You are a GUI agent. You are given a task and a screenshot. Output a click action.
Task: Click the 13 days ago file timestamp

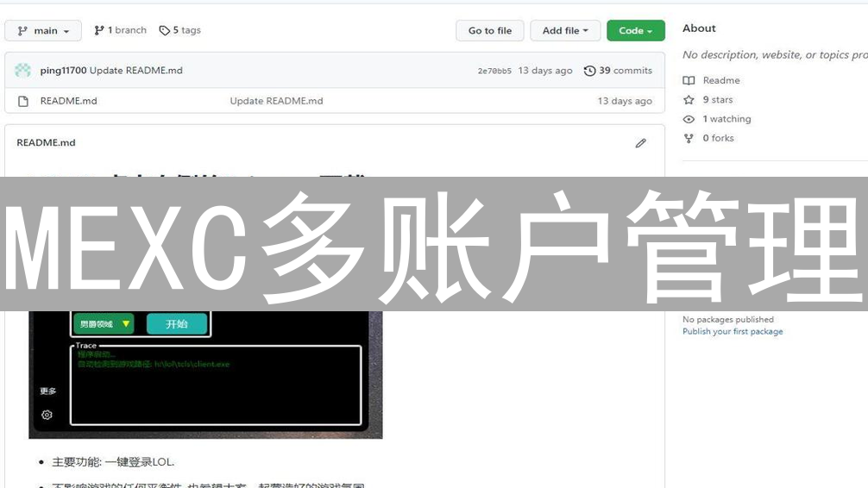coord(625,101)
